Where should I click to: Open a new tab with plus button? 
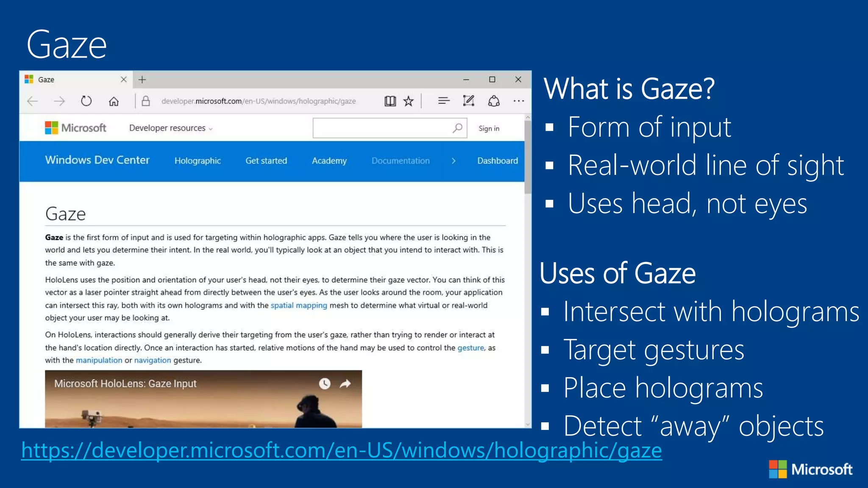point(142,80)
